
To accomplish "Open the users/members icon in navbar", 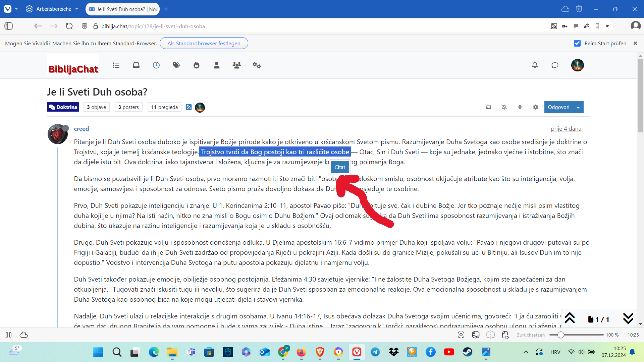I will pos(236,65).
